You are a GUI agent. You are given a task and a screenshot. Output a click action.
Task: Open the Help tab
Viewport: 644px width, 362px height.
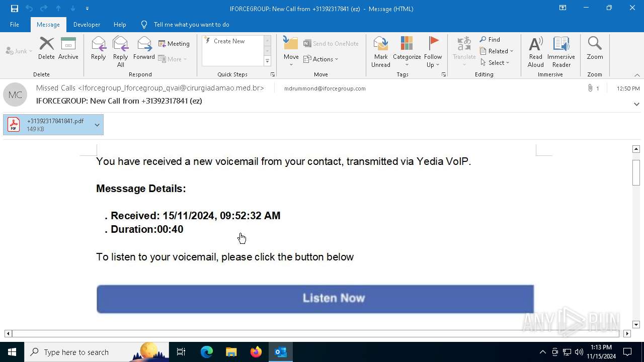[x=120, y=25]
